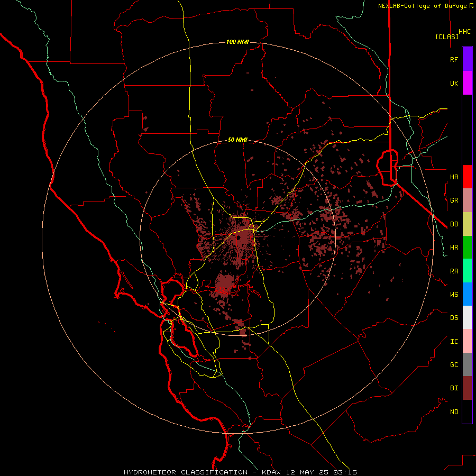Click the HA legend label
476x476 pixels.
[454, 177]
